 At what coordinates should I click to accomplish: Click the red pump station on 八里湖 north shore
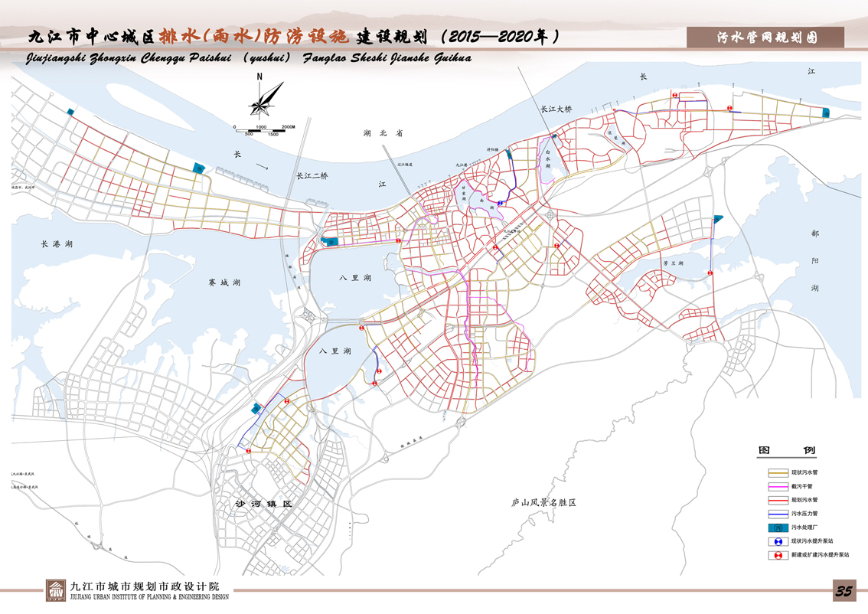pos(361,328)
